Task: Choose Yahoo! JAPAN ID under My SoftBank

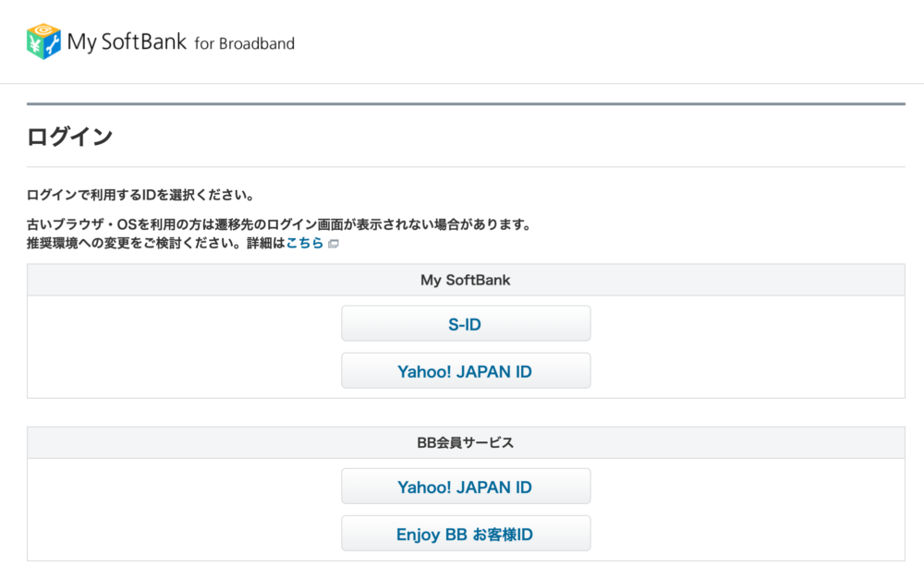Action: 466,371
